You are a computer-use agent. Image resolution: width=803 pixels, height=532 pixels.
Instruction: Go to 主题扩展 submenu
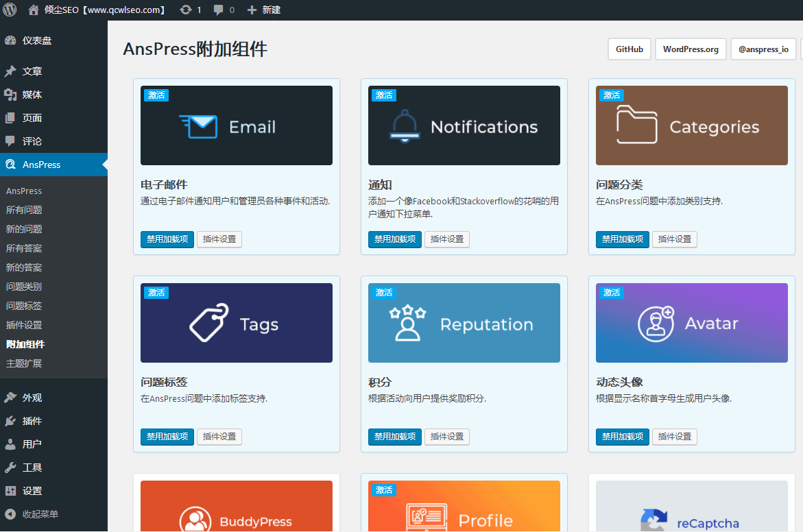(x=24, y=363)
